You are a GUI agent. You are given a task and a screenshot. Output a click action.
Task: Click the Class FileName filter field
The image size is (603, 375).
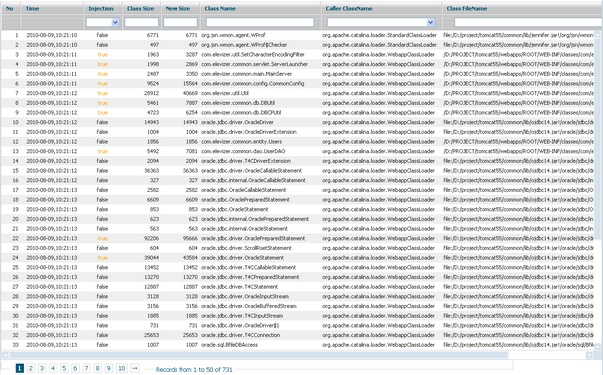click(x=528, y=22)
